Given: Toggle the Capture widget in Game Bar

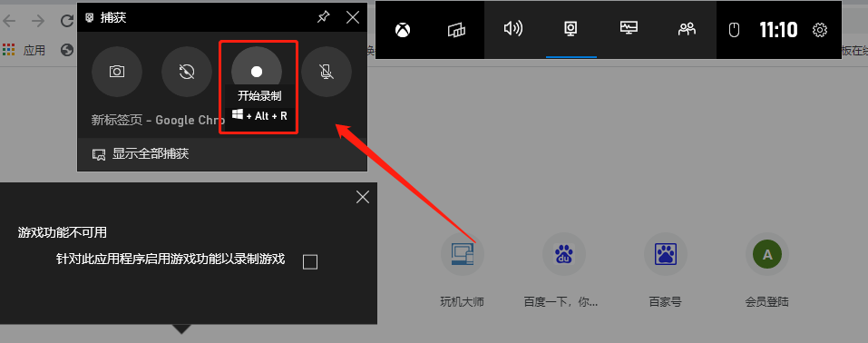Looking at the screenshot, I should [x=571, y=29].
